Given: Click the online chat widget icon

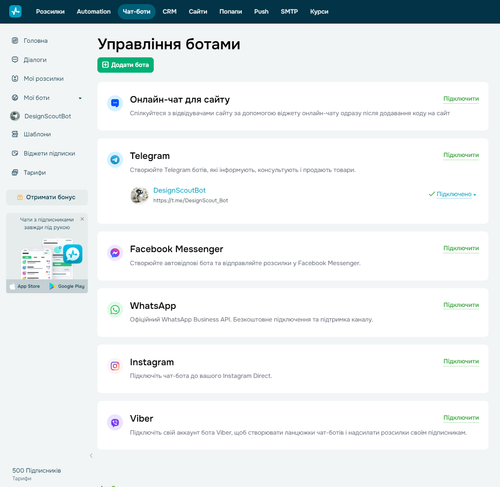Looking at the screenshot, I should 115,103.
